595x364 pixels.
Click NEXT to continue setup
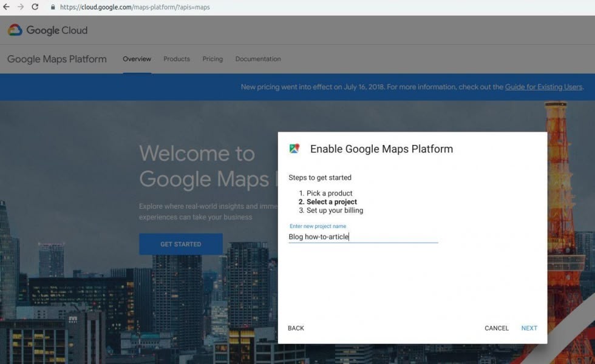tap(529, 328)
